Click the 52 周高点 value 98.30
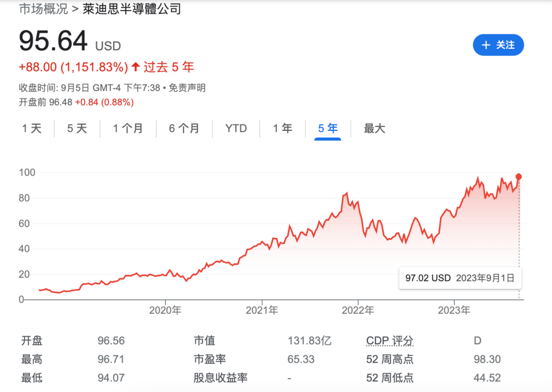This screenshot has width=552, height=392. coord(487,359)
